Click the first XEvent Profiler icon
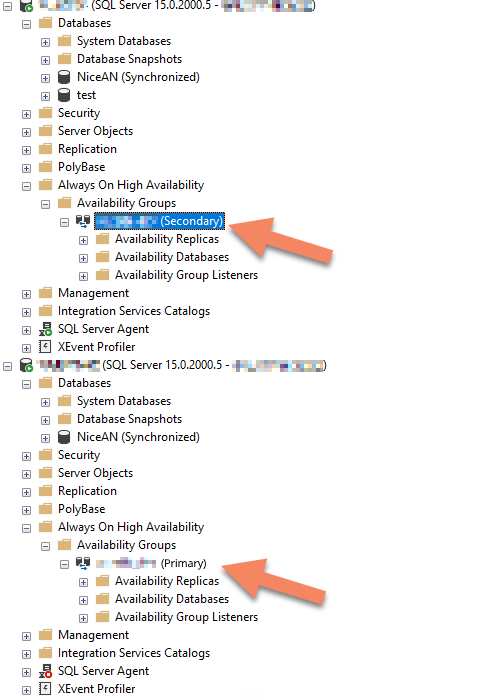This screenshot has width=504, height=699. (45, 347)
